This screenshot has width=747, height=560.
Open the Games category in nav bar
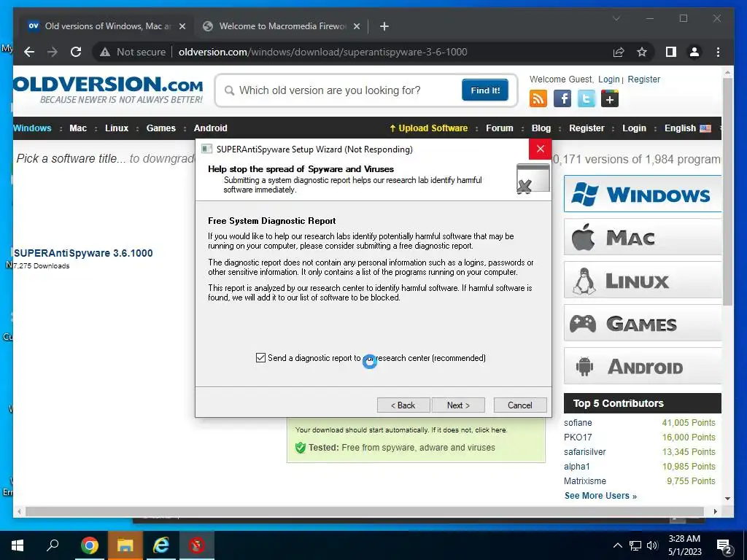click(x=161, y=128)
